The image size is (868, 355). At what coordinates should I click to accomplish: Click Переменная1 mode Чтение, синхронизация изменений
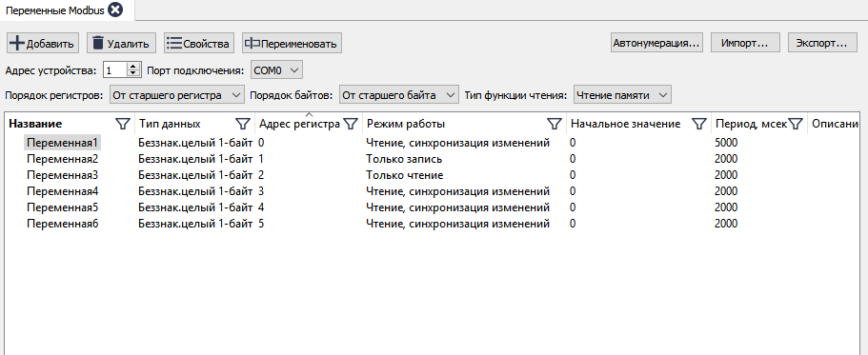point(457,143)
